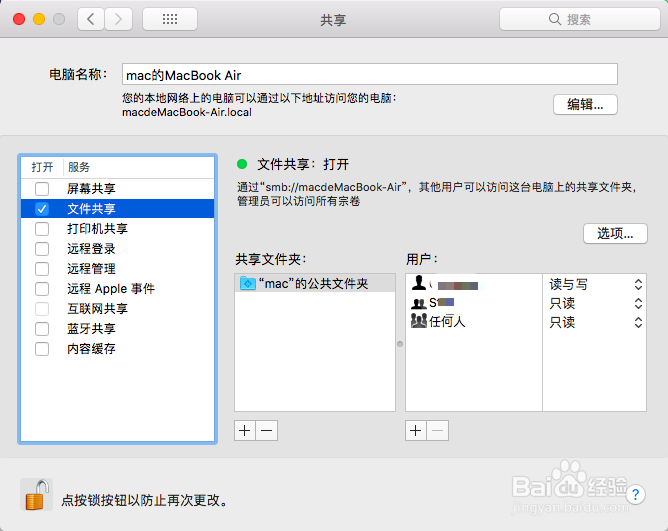The height and width of the screenshot is (531, 668).
Task: Select the 内容缓存 service row
Action: [118, 349]
